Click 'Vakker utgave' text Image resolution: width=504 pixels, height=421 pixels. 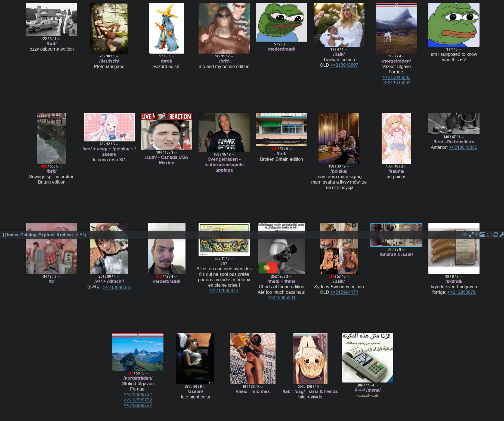pos(396,66)
